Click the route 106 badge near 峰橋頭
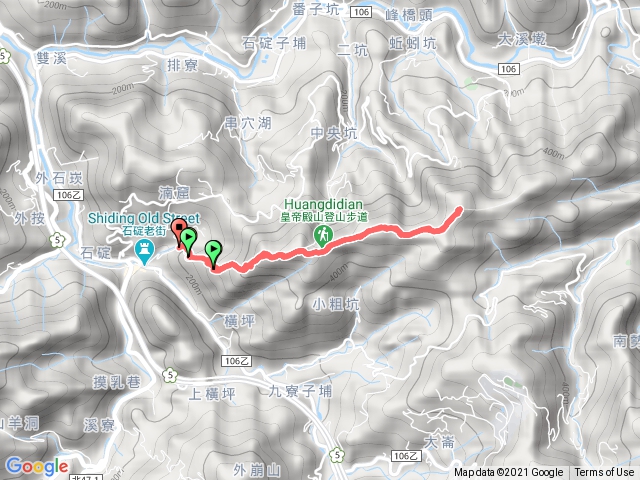Image resolution: width=640 pixels, height=480 pixels. (x=361, y=12)
